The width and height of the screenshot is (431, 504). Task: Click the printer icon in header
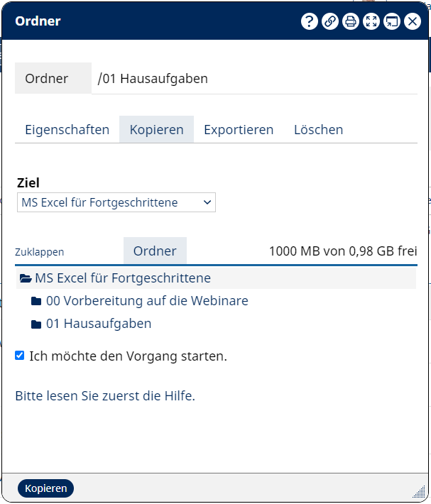350,21
